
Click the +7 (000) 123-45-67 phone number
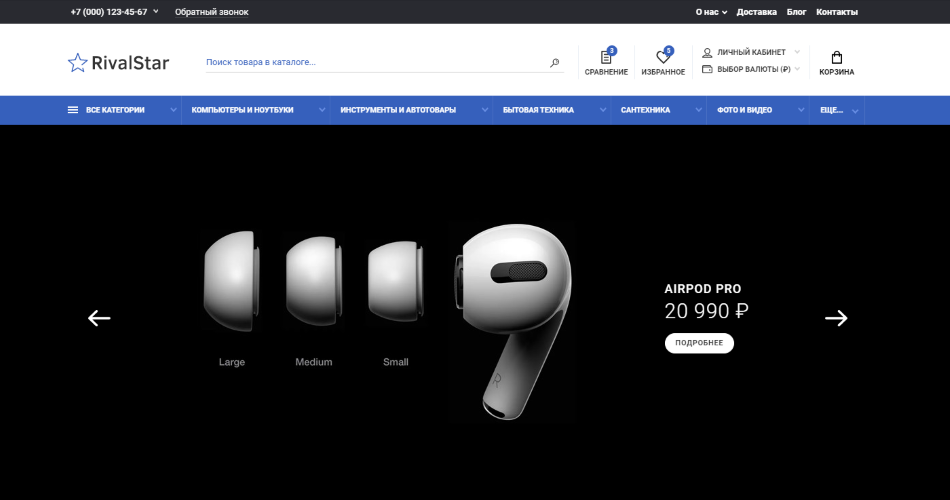(x=109, y=12)
